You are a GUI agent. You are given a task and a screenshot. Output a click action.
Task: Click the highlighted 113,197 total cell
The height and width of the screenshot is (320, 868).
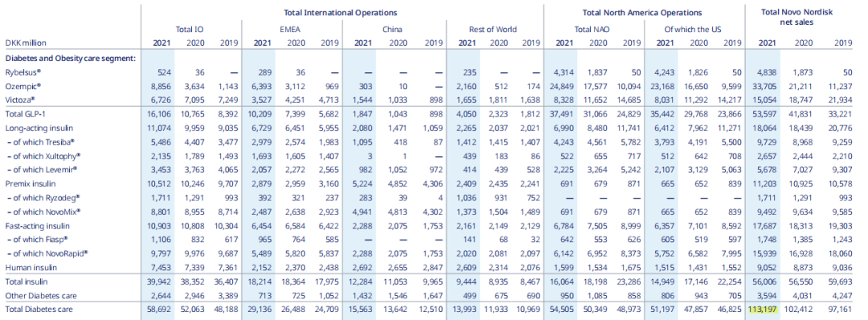(x=763, y=309)
